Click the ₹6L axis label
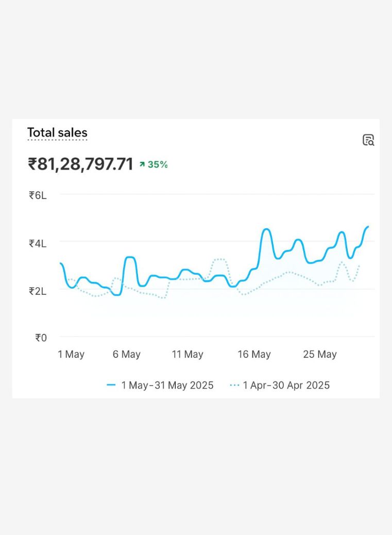The image size is (392, 535). 38,195
